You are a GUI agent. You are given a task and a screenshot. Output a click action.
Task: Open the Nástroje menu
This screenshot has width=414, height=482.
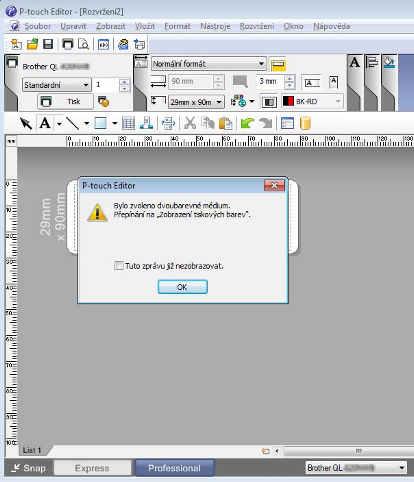coord(215,26)
